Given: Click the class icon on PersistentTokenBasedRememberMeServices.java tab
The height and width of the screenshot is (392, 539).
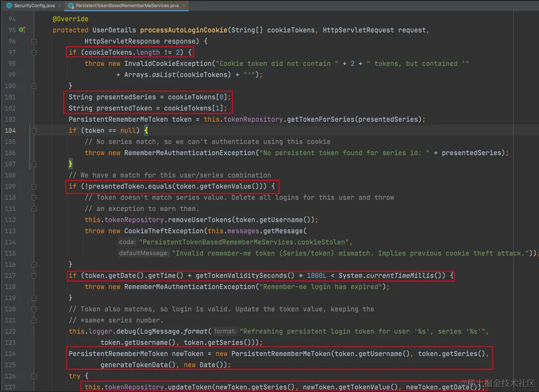Looking at the screenshot, I should [x=71, y=6].
